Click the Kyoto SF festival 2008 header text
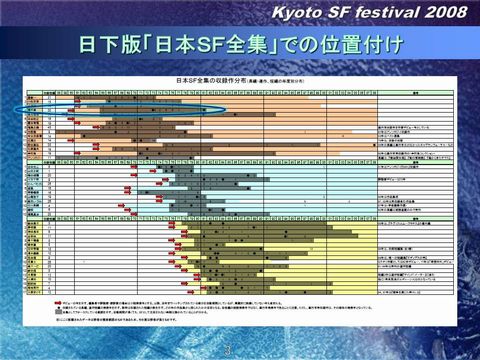This screenshot has height=360, width=480. 369,12
